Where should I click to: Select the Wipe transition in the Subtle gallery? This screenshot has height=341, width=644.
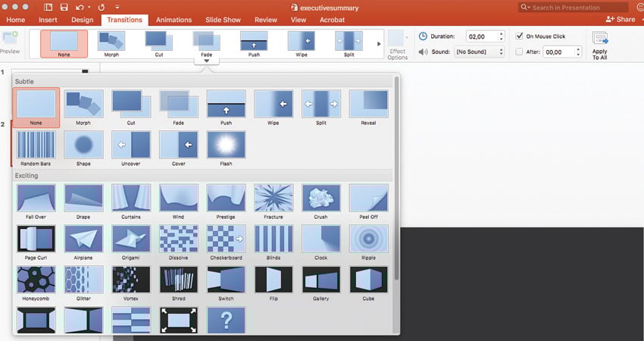273,108
